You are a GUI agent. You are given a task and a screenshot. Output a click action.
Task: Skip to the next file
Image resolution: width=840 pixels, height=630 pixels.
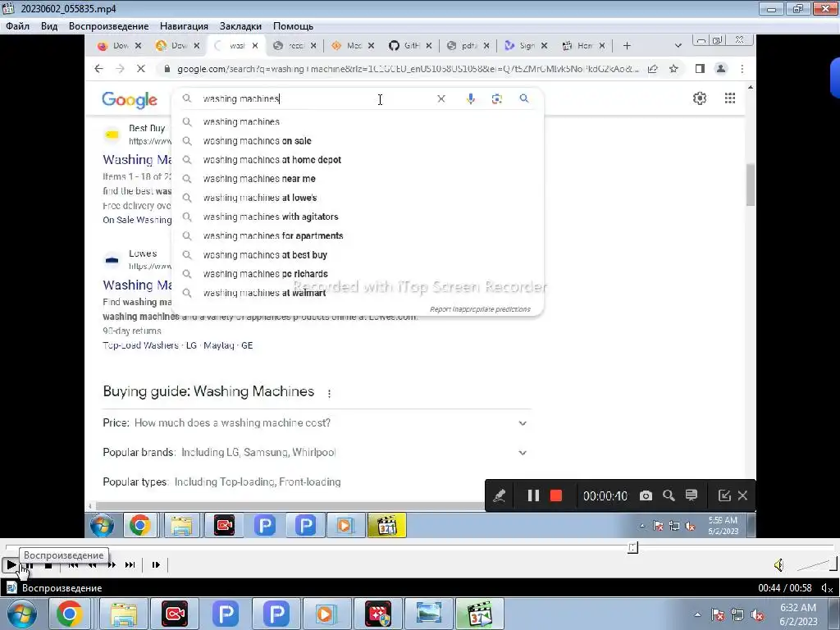(x=130, y=564)
